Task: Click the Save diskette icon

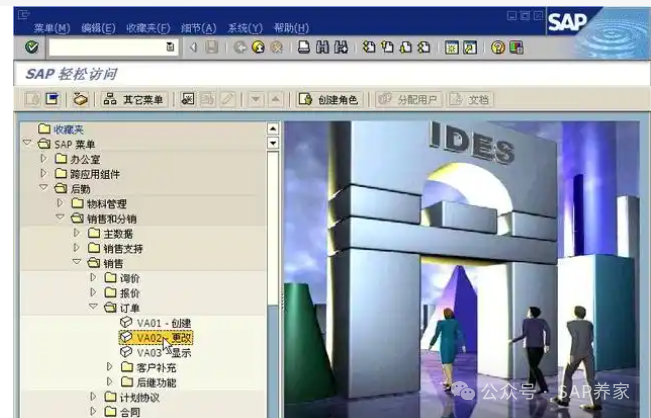Action: point(212,47)
